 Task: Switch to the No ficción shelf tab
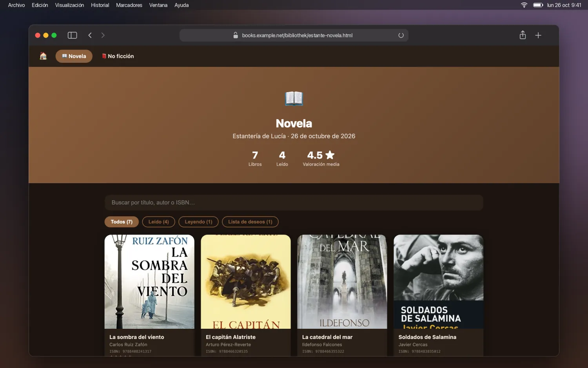tap(118, 56)
